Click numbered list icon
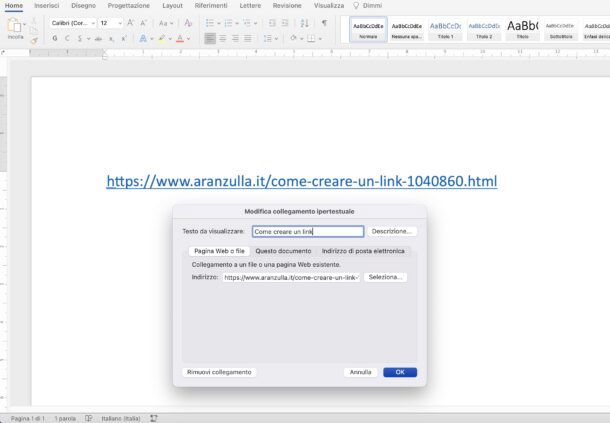 pos(228,23)
